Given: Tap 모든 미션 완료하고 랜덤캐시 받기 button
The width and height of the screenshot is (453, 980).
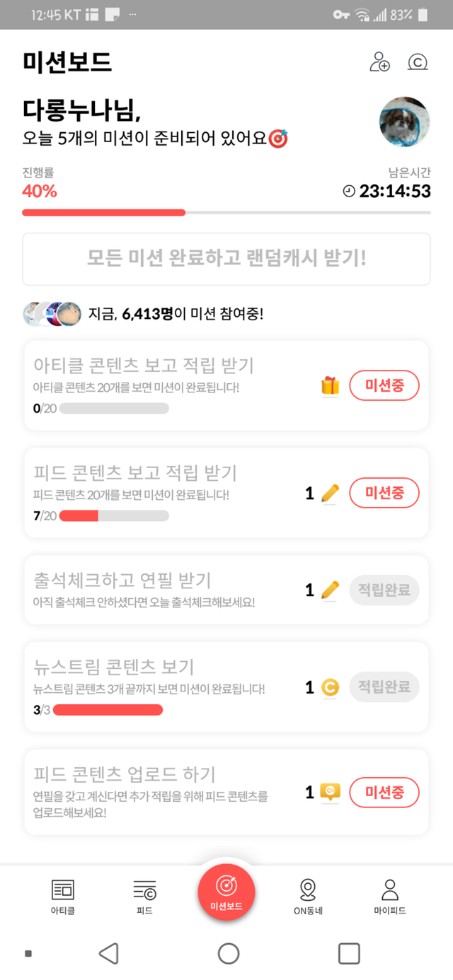Looking at the screenshot, I should (226, 258).
